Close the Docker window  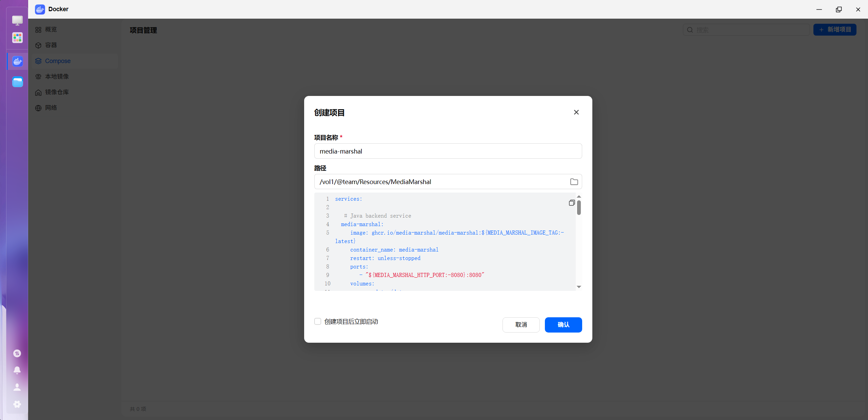point(858,9)
